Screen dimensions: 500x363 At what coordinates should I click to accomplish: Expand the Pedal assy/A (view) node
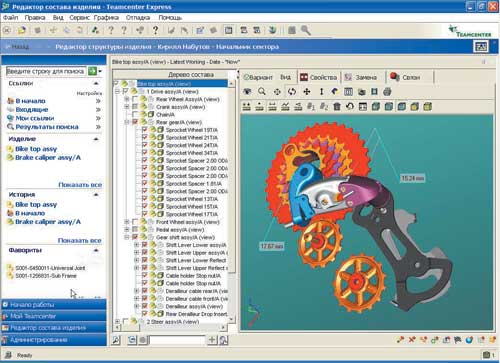[127, 229]
